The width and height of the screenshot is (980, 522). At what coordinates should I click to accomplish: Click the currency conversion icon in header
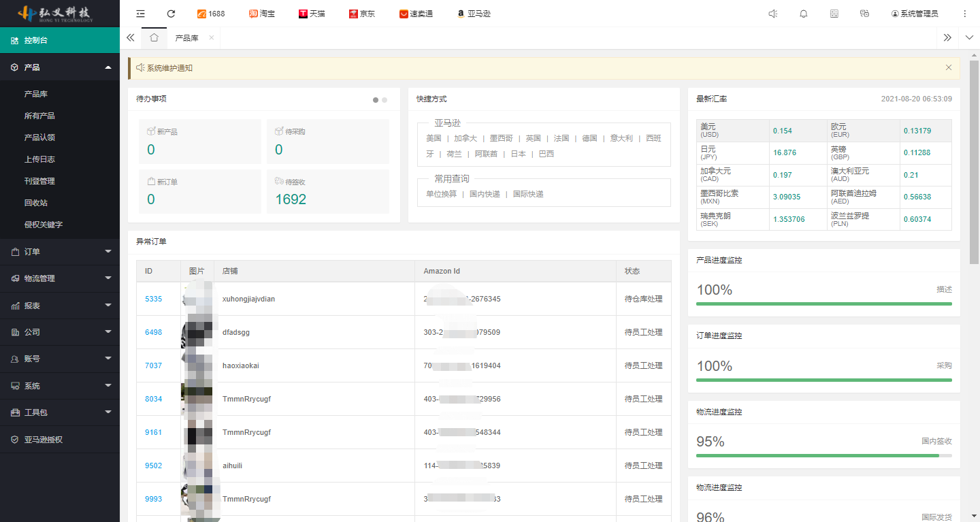coord(865,14)
